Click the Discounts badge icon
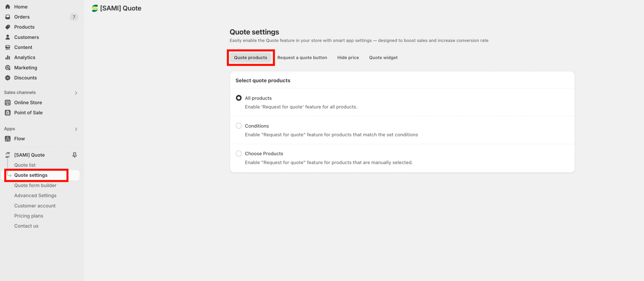 pyautogui.click(x=8, y=78)
